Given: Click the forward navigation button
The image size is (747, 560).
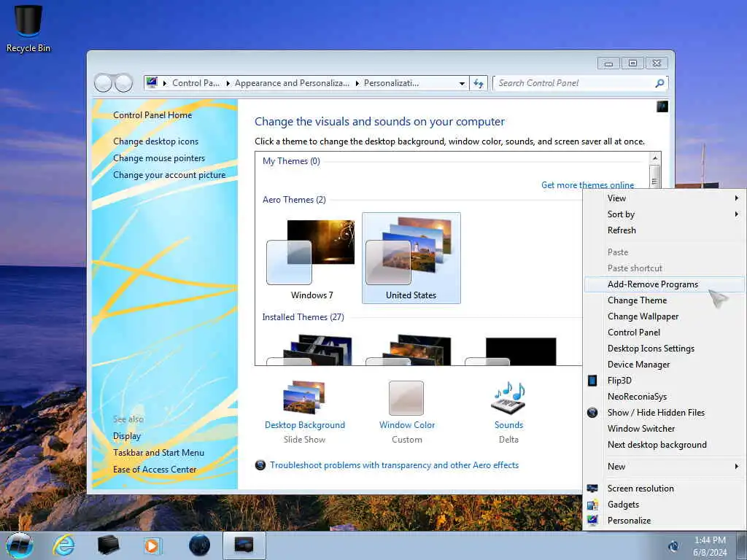Looking at the screenshot, I should click(x=124, y=83).
